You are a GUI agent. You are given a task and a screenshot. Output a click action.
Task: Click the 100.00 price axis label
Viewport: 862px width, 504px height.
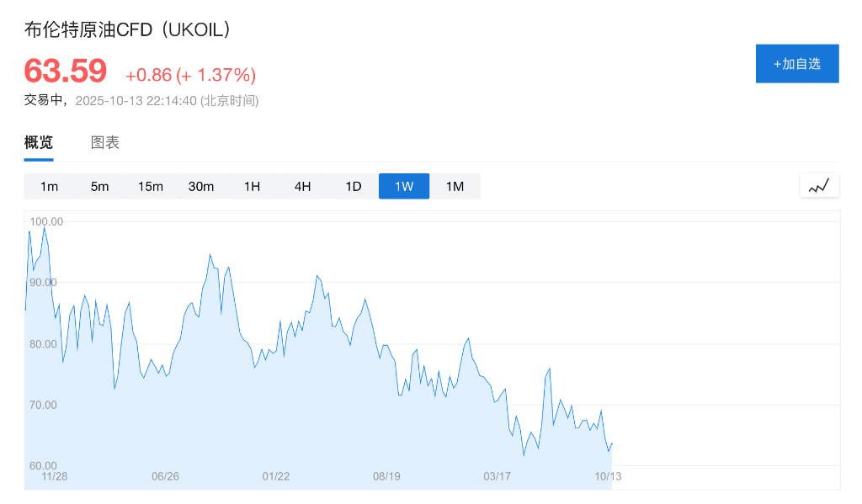click(46, 221)
